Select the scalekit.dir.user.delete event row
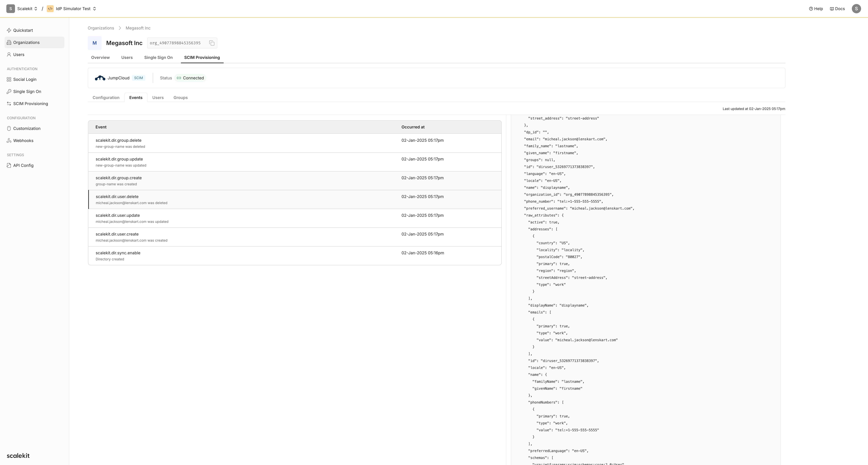This screenshot has height=465, width=868. [x=295, y=199]
